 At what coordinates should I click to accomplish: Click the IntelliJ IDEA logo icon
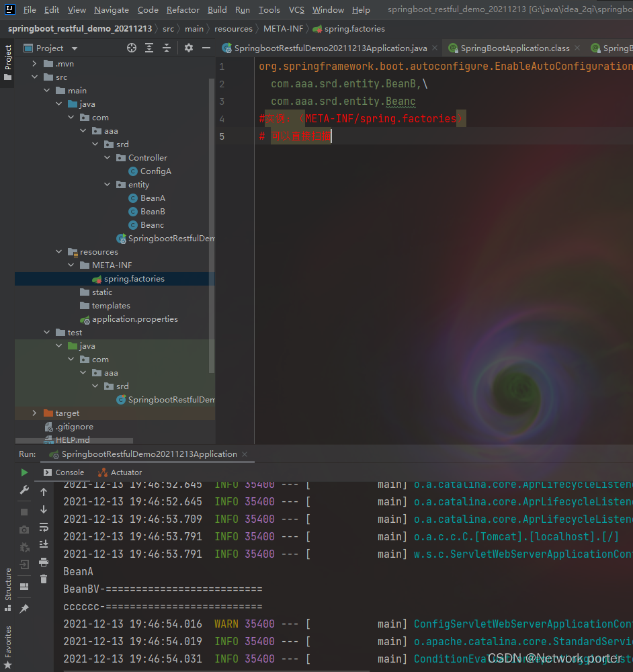coord(9,9)
